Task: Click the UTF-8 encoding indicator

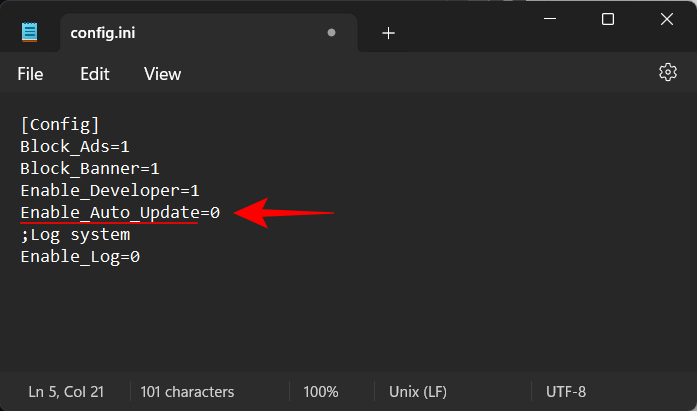Action: (x=567, y=392)
